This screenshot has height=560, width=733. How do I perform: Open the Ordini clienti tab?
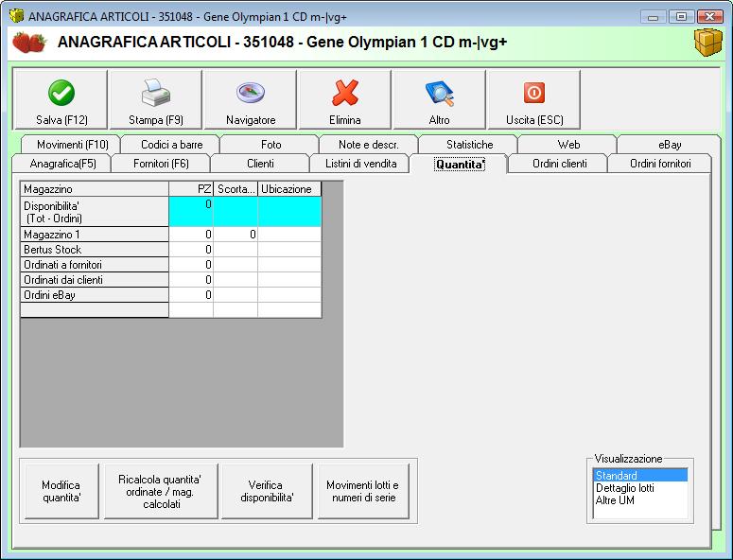tap(560, 164)
